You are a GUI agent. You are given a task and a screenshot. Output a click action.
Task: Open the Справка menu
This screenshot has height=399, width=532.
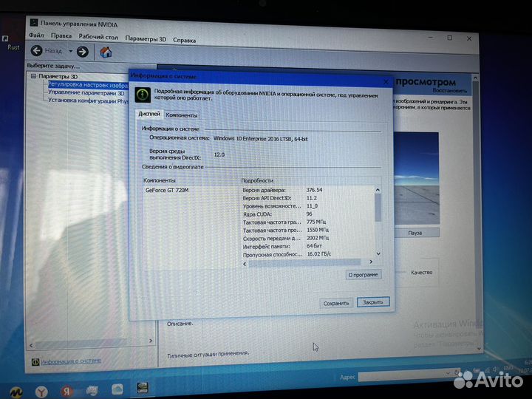pyautogui.click(x=184, y=40)
